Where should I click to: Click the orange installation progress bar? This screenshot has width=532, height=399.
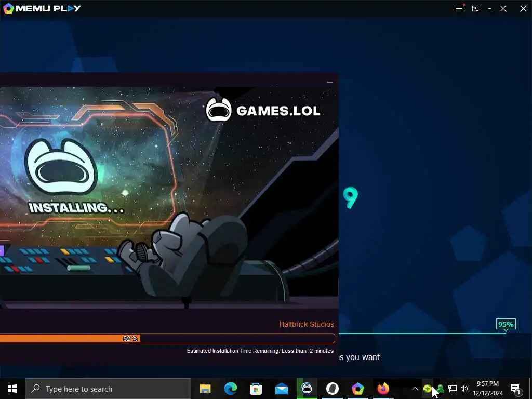(167, 338)
